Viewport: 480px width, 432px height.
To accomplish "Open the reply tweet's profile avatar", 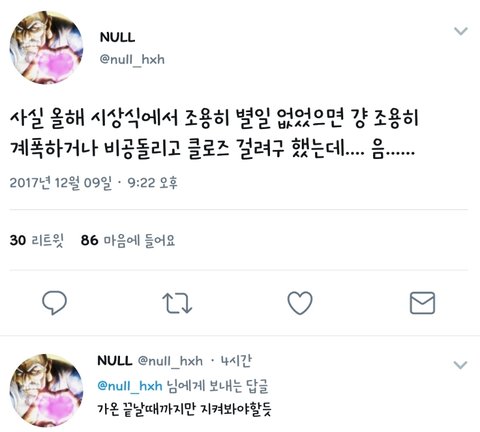I will [x=46, y=390].
